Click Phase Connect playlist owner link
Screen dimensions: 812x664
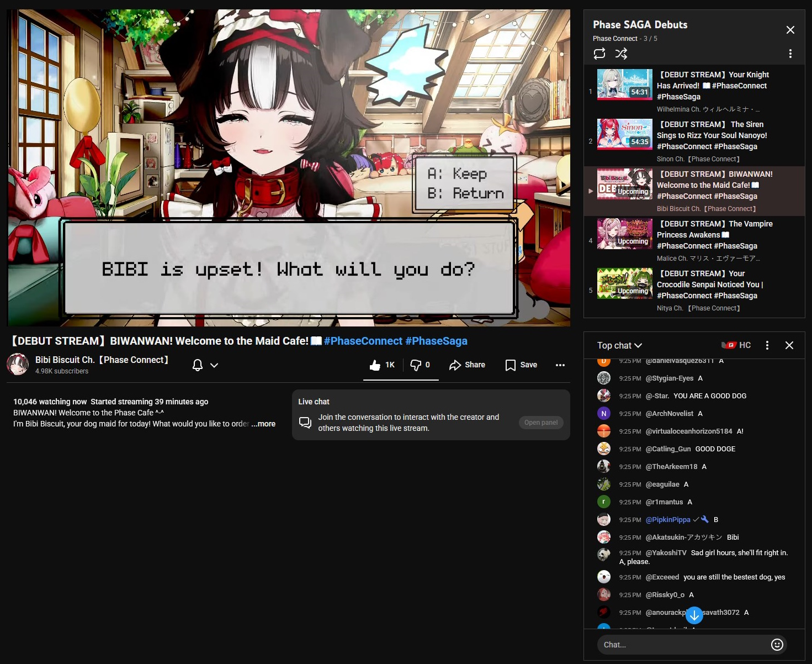coord(615,39)
